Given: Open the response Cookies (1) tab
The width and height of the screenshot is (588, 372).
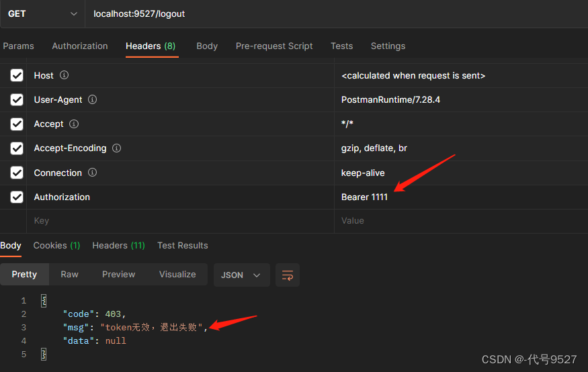Looking at the screenshot, I should pyautogui.click(x=56, y=245).
